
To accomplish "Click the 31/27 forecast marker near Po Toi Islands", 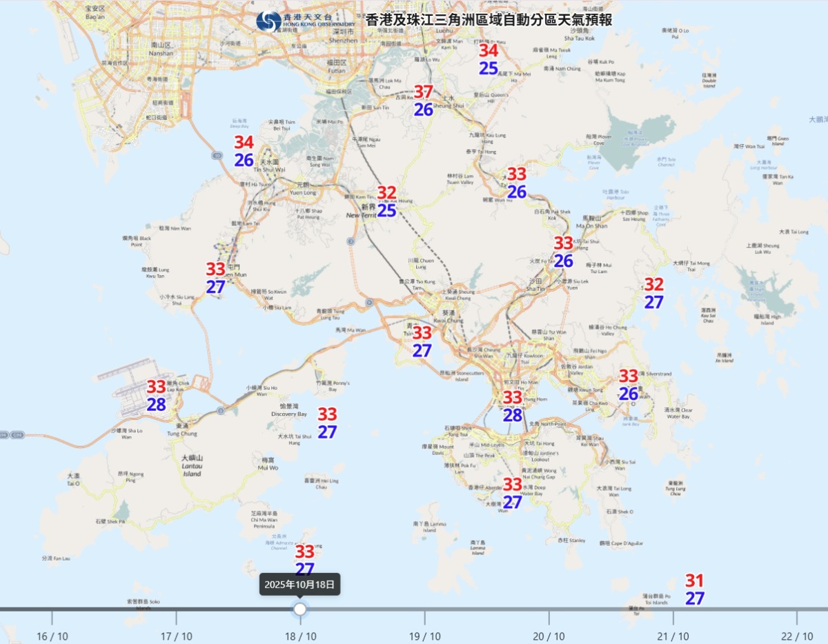I will click(x=695, y=590).
